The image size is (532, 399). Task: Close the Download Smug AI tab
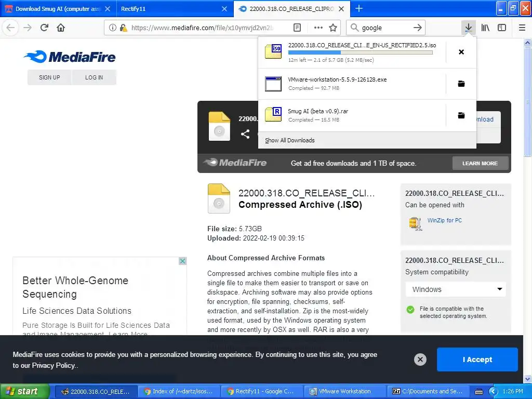tap(108, 9)
